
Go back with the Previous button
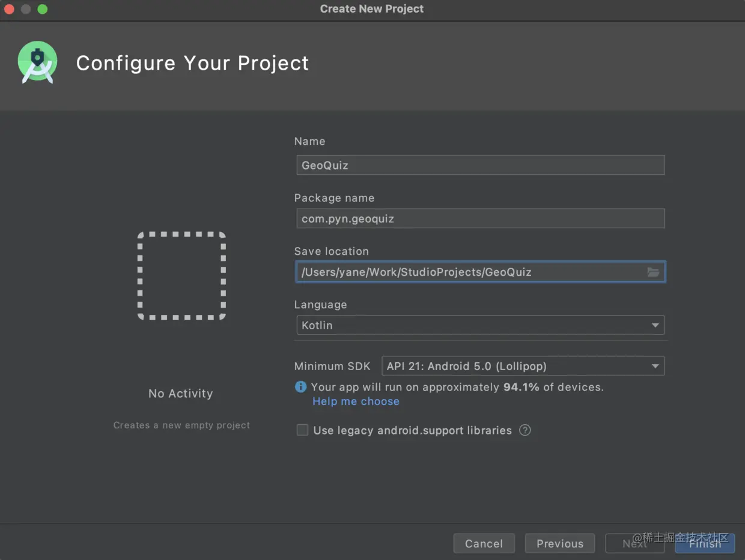559,543
